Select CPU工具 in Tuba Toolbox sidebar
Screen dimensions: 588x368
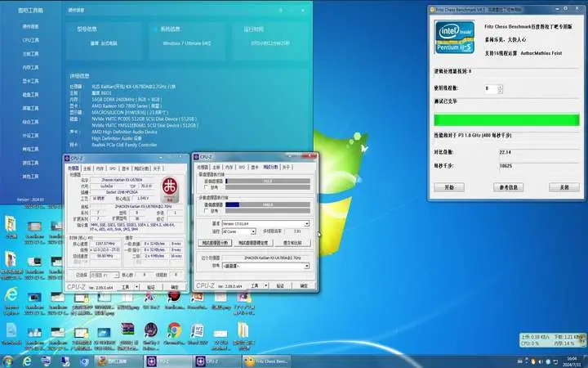pyautogui.click(x=31, y=40)
